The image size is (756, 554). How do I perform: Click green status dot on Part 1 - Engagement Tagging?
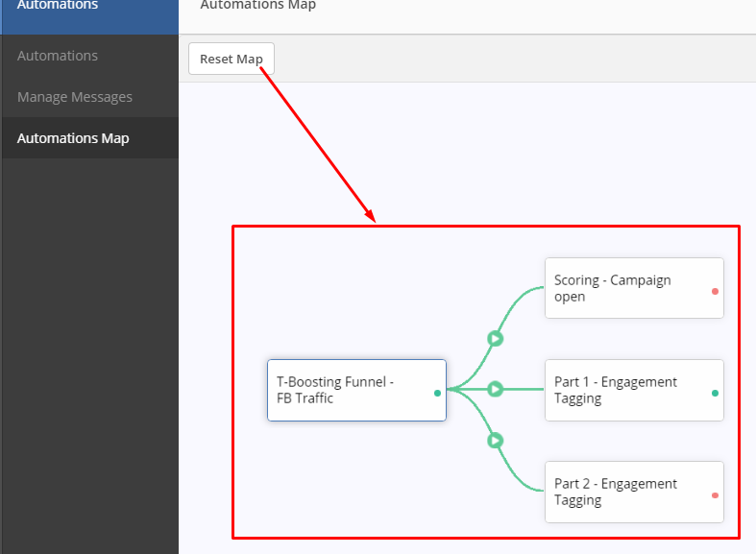click(x=715, y=393)
